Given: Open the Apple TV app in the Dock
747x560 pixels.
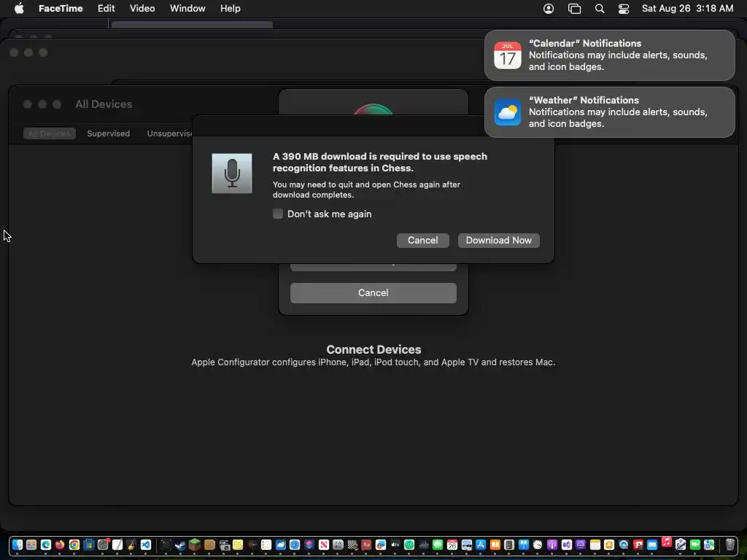Looking at the screenshot, I should click(395, 545).
